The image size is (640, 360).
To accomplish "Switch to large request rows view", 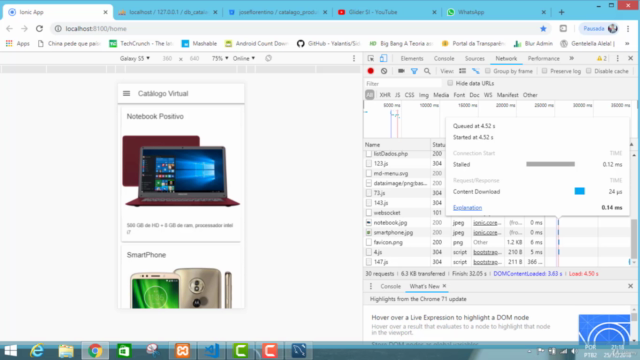I will pos(462,71).
